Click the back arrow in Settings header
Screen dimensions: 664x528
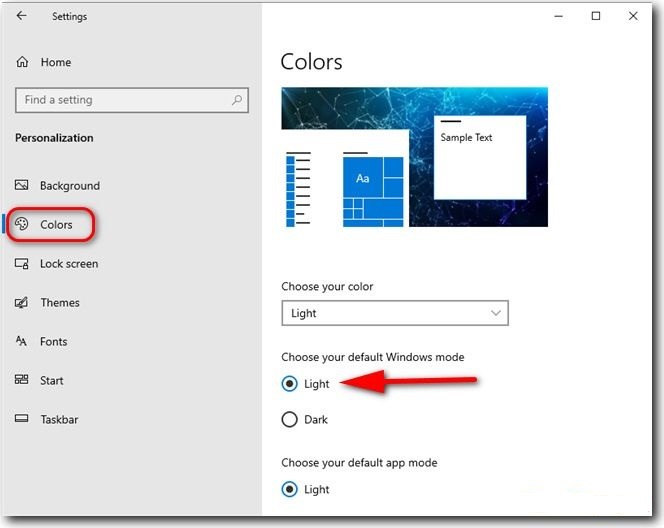22,16
